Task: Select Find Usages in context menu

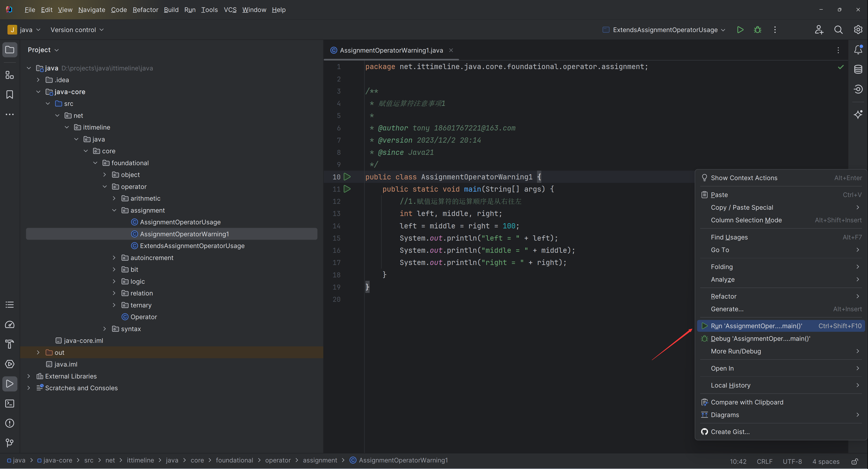Action: point(781,237)
